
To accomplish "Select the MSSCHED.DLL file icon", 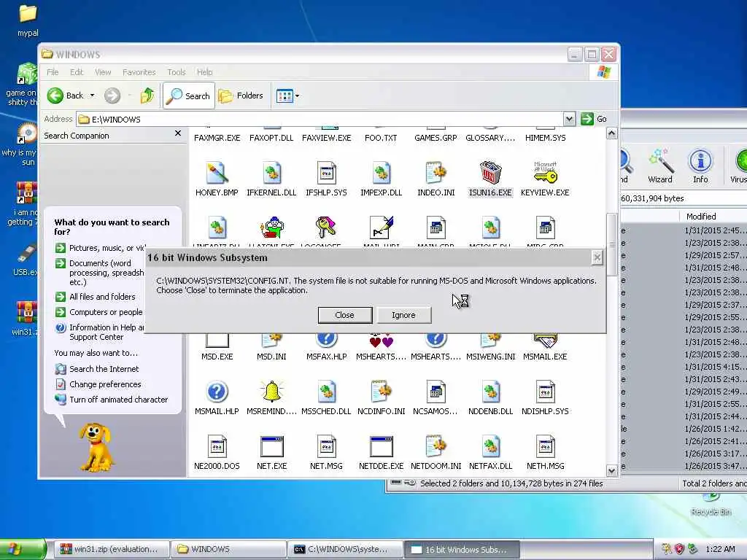I will [x=326, y=392].
